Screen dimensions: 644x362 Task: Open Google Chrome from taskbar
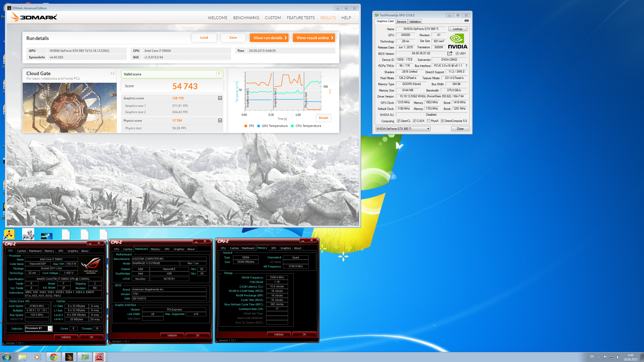point(53,357)
